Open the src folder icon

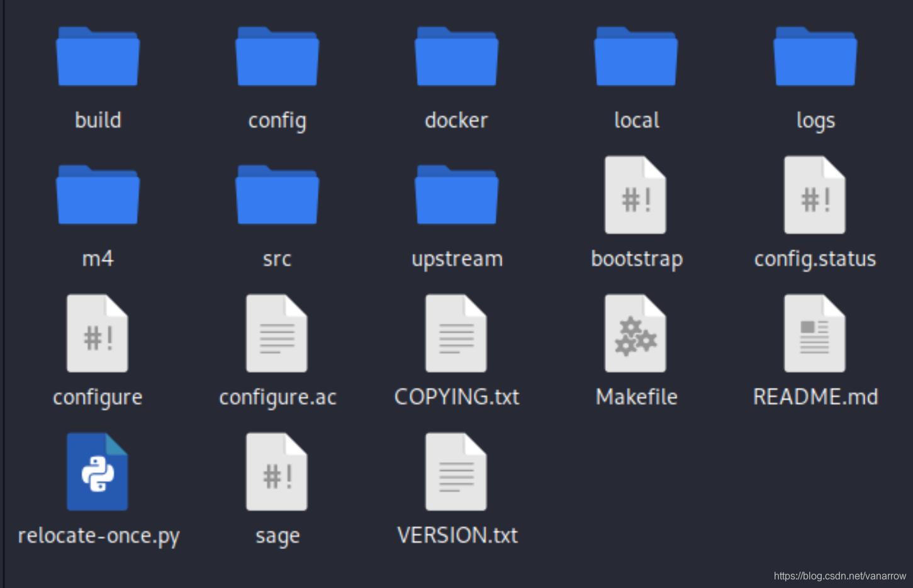point(277,194)
